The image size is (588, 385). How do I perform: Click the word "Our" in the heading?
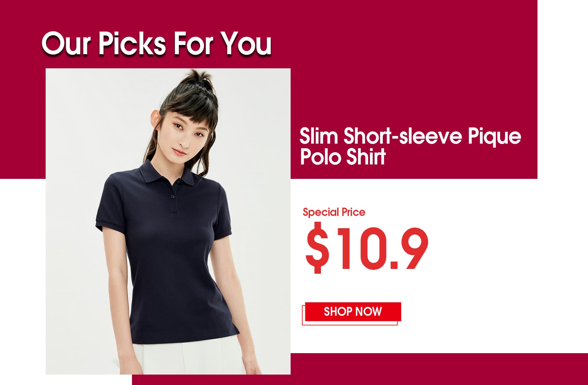point(66,44)
